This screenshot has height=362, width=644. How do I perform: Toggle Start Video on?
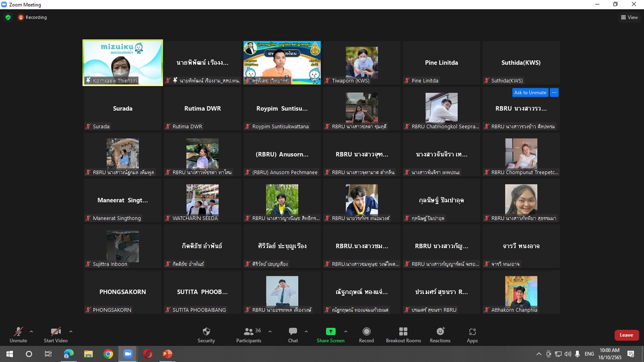(x=56, y=334)
